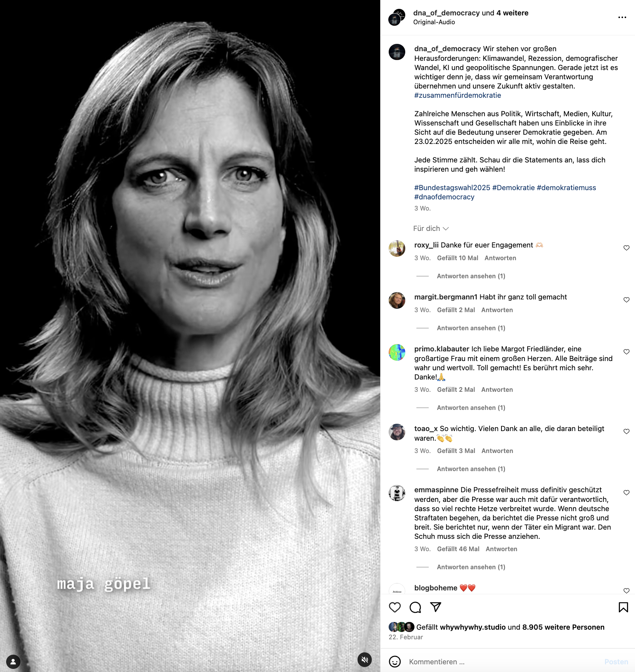Like primo.klabauter's comment with the heart
Viewport: 635px width, 672px height.
coord(627,352)
